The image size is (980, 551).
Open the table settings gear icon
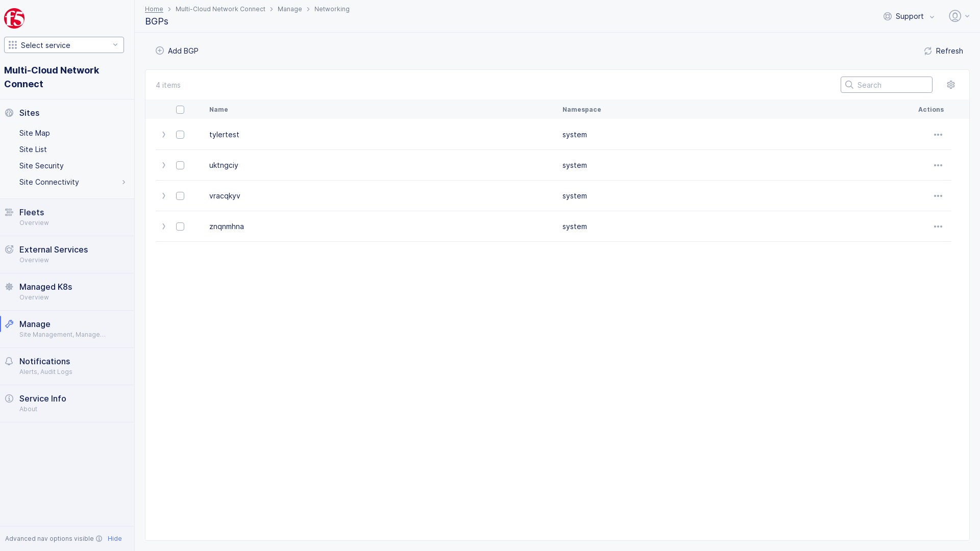pyautogui.click(x=951, y=85)
